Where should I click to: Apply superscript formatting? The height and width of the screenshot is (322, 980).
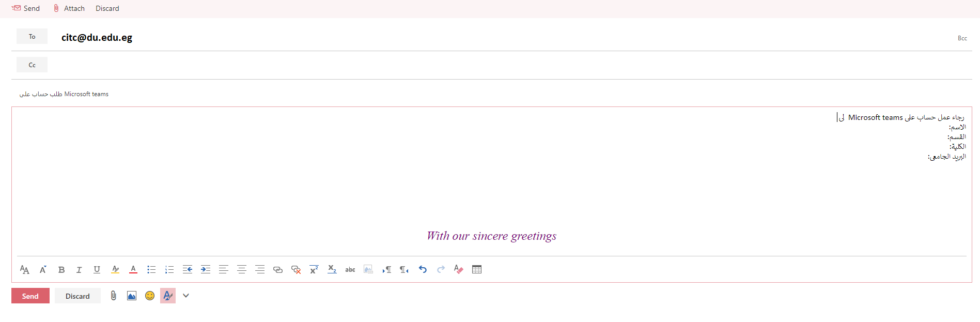point(314,269)
